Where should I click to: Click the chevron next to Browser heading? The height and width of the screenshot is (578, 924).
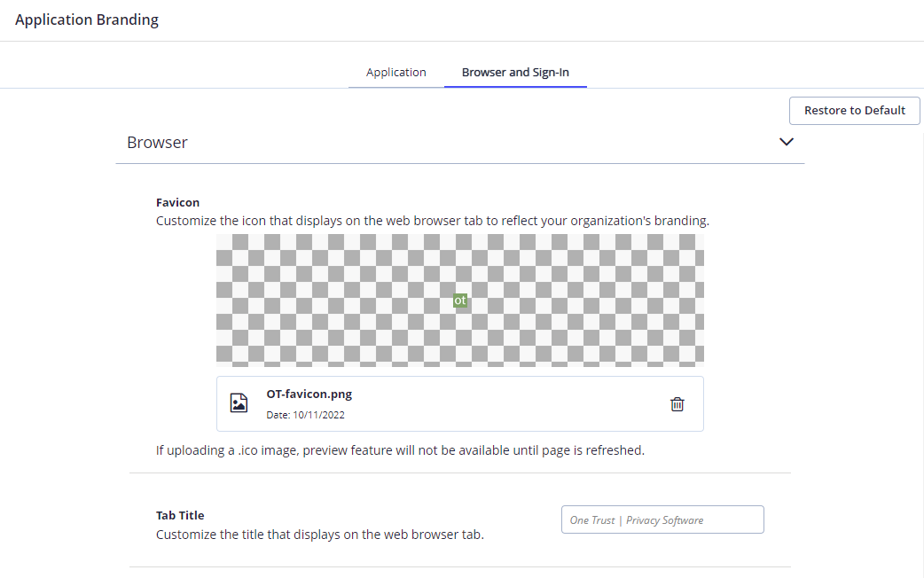pyautogui.click(x=786, y=142)
